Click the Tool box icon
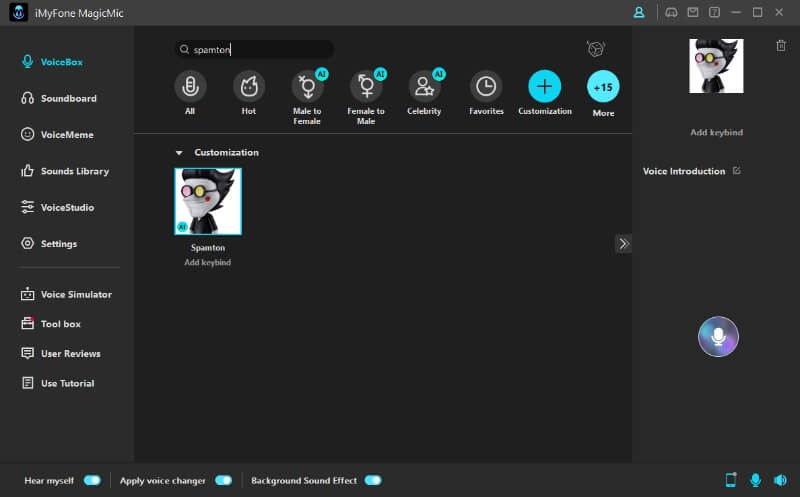 pyautogui.click(x=28, y=324)
